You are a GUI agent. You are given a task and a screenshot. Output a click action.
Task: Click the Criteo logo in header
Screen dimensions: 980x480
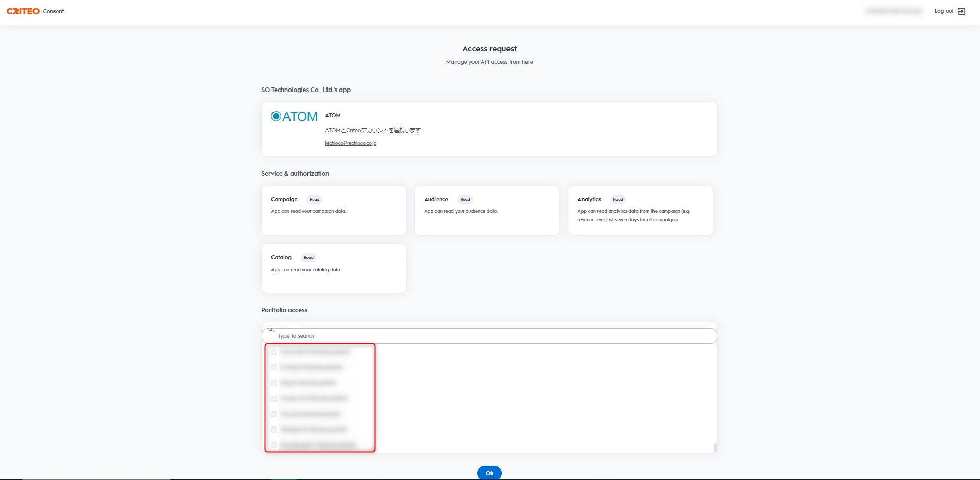coord(23,11)
